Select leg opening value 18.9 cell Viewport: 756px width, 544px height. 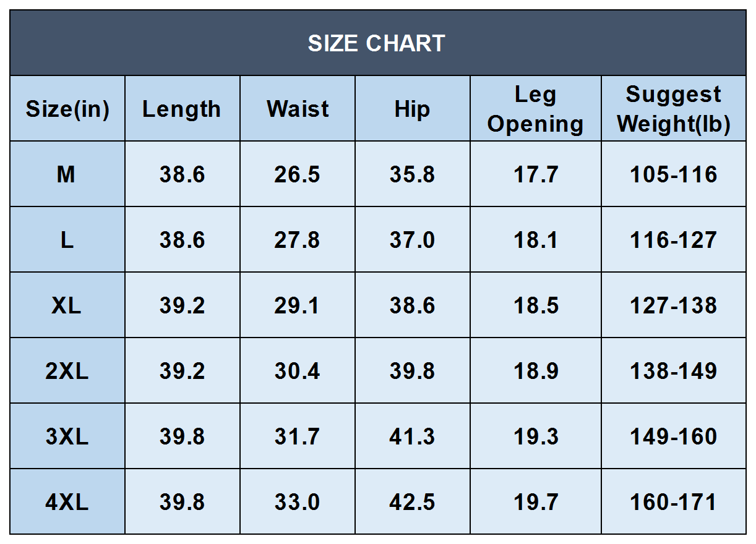coord(536,372)
